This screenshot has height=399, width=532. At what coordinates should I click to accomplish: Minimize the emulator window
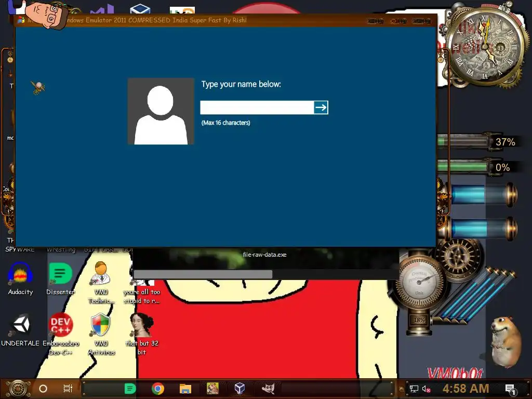point(375,21)
